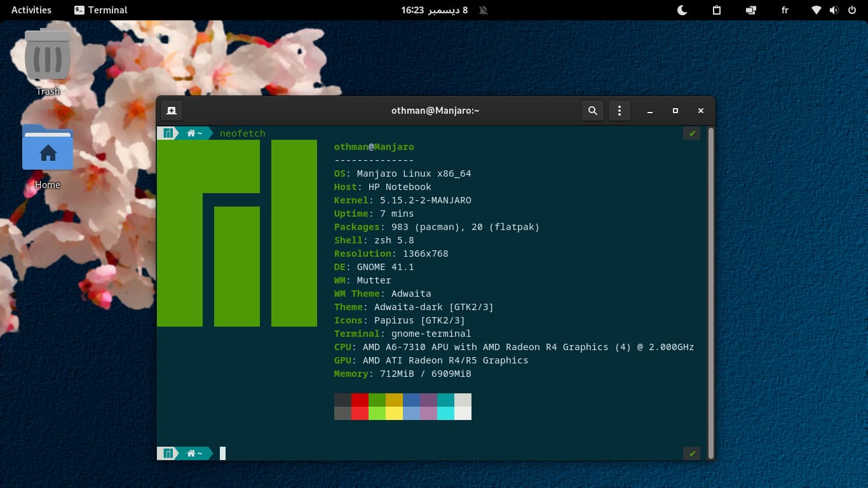Click the muted notifications bell icon
The width and height of the screenshot is (868, 488).
tap(484, 10)
